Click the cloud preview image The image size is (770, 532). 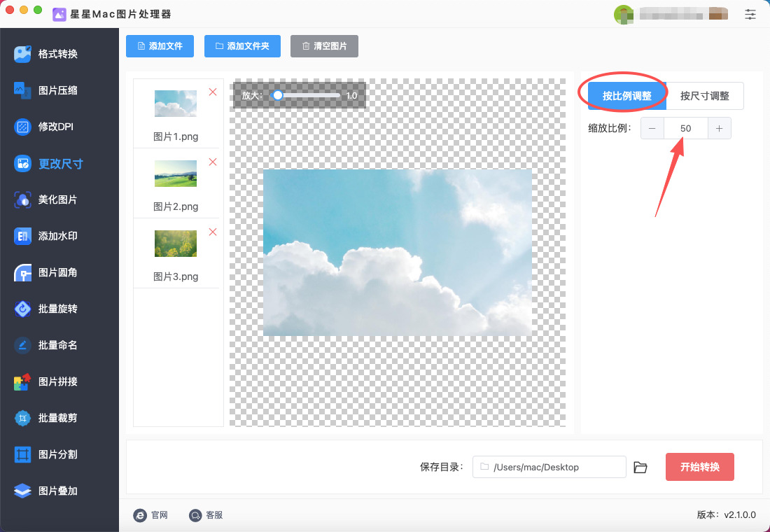[398, 253]
